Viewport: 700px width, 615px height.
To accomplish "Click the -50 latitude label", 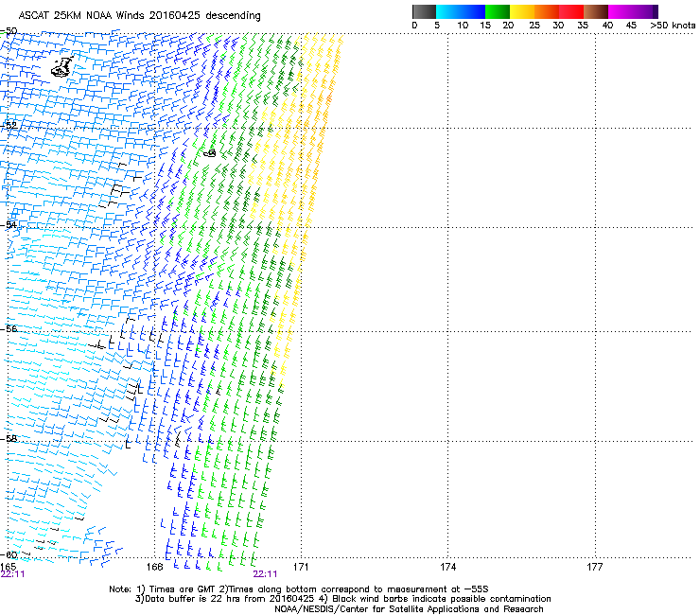I will click(9, 31).
